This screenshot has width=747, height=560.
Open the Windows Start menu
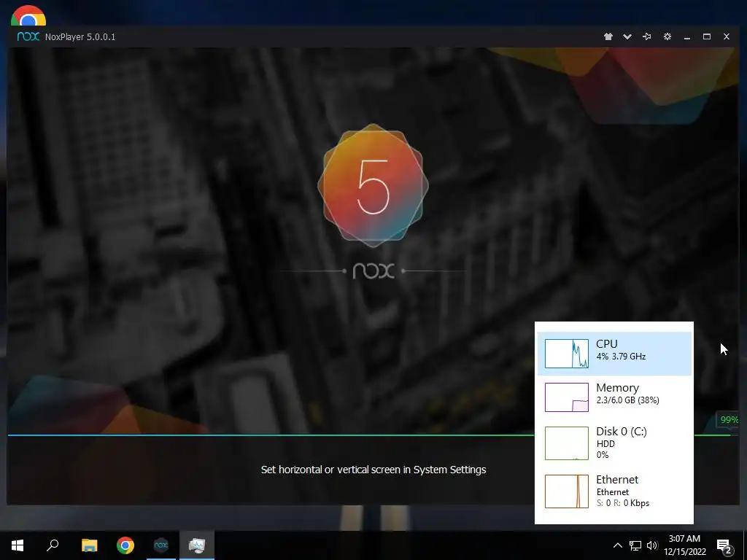(18, 545)
